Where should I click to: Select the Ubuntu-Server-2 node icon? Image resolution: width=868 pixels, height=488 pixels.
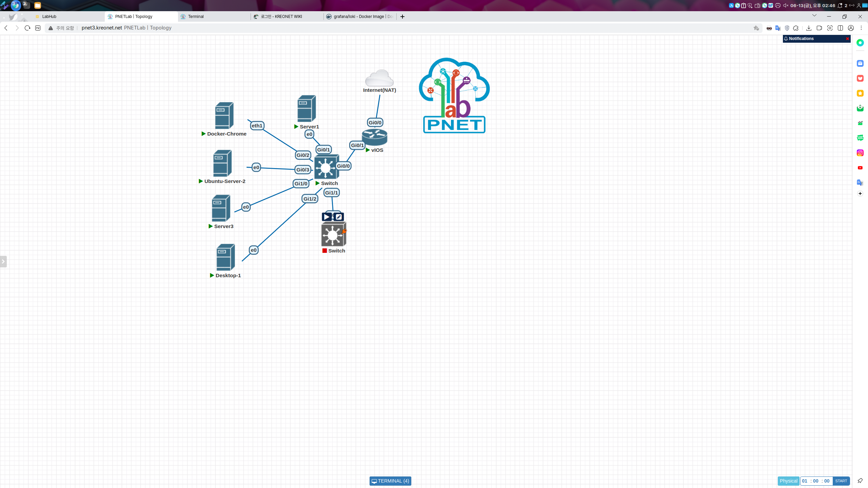point(222,163)
